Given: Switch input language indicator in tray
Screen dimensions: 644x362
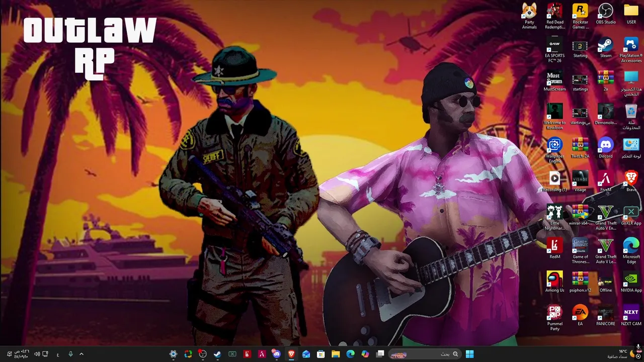Looking at the screenshot, I should pyautogui.click(x=58, y=354).
